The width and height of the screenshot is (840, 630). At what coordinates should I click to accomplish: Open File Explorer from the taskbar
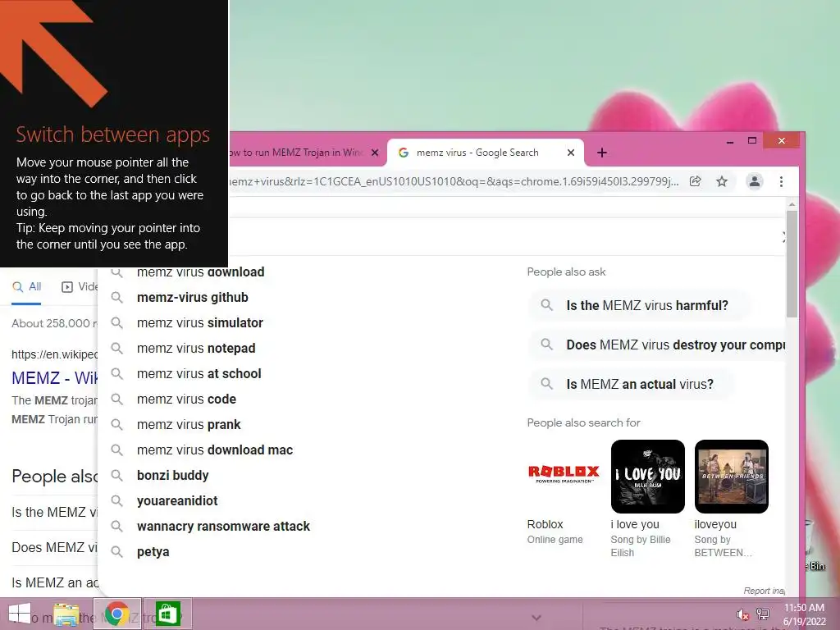pyautogui.click(x=66, y=614)
